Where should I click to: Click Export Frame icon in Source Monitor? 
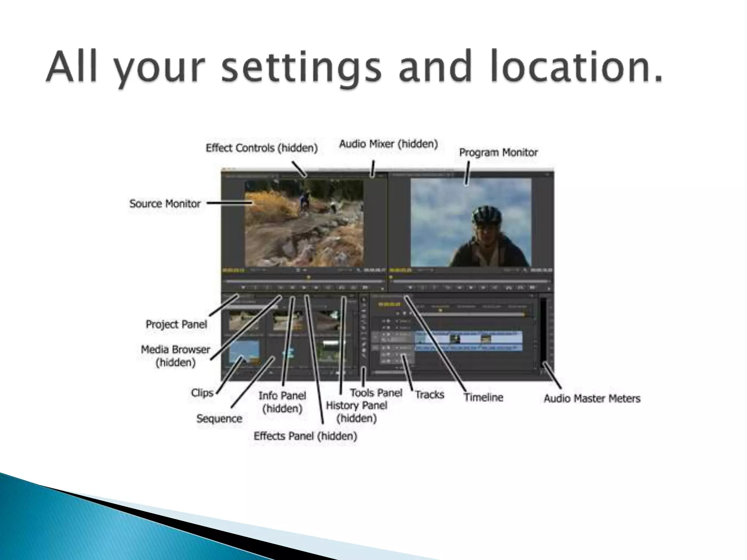[x=365, y=288]
